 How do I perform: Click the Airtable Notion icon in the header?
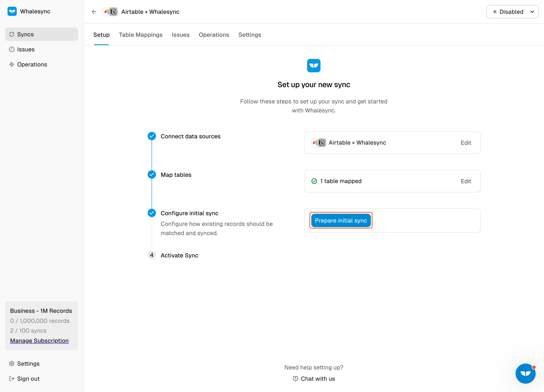(110, 12)
